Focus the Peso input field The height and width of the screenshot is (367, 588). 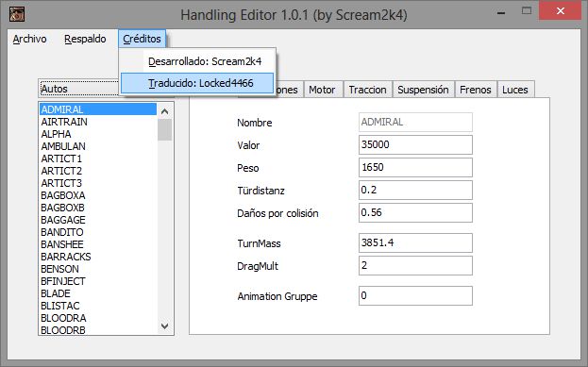pos(415,167)
